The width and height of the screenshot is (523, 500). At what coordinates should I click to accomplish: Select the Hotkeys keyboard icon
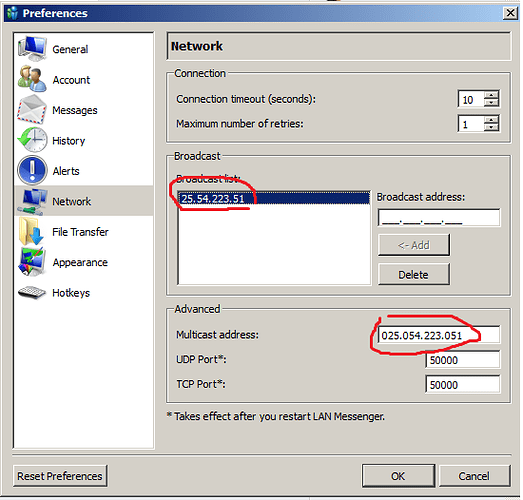(x=32, y=293)
